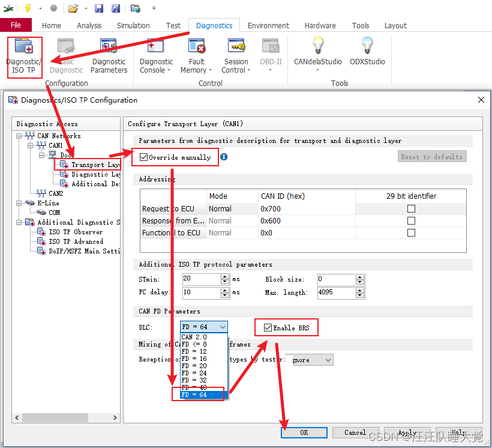The height and width of the screenshot is (448, 492).
Task: Select the CAN2 network node
Action: click(x=50, y=193)
